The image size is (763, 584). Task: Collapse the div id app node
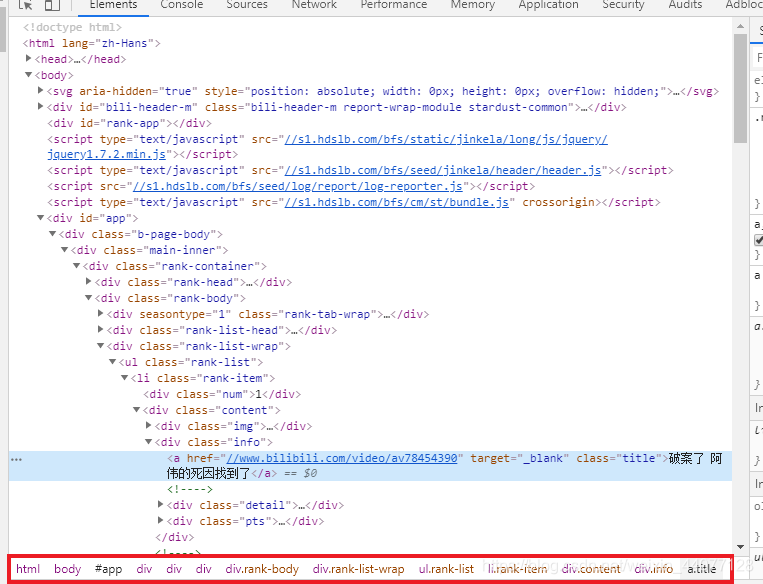(x=41, y=218)
